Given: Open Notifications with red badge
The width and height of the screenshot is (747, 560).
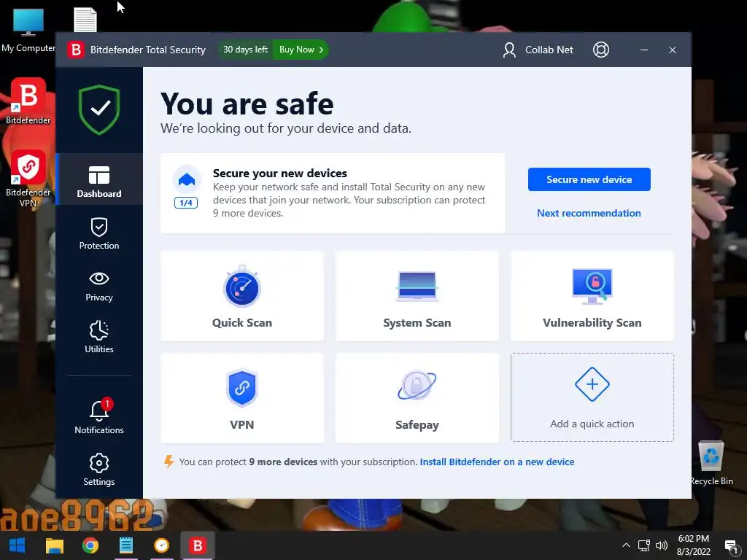Looking at the screenshot, I should coord(99,416).
